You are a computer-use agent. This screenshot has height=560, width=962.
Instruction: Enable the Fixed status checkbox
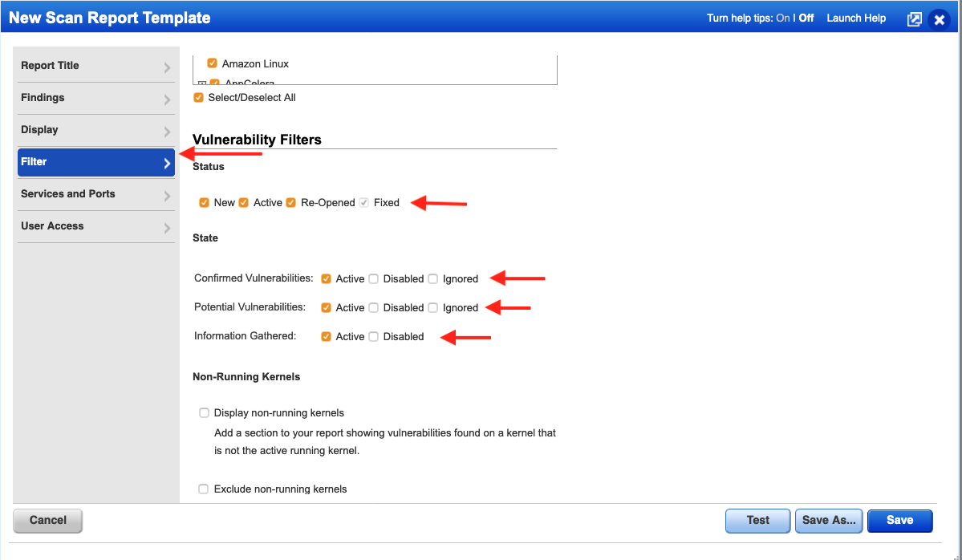364,202
